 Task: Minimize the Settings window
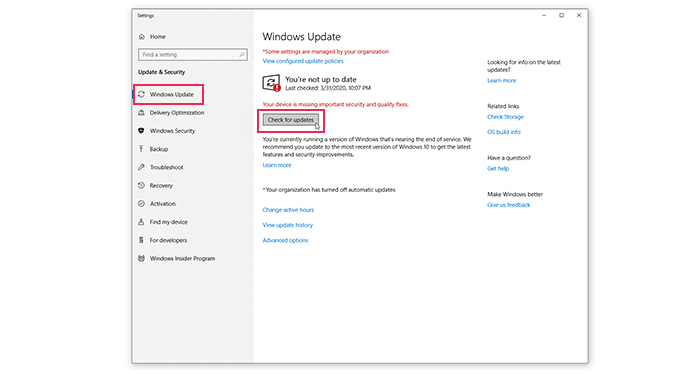point(544,15)
